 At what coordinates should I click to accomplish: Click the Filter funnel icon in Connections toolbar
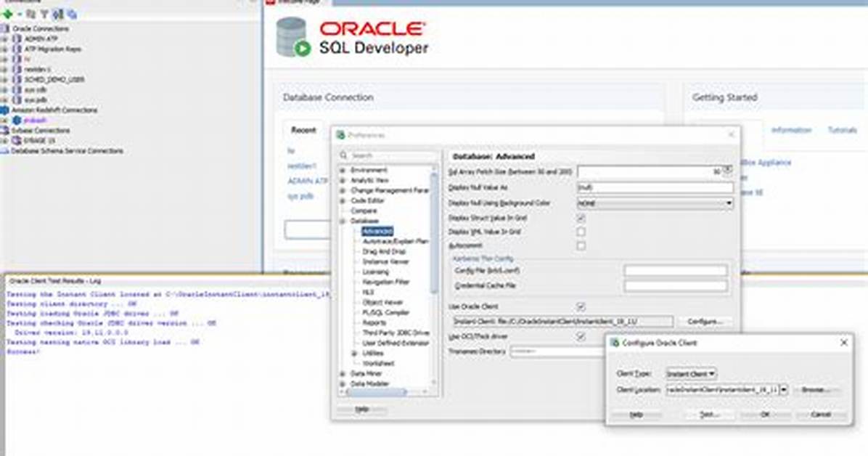[x=44, y=14]
